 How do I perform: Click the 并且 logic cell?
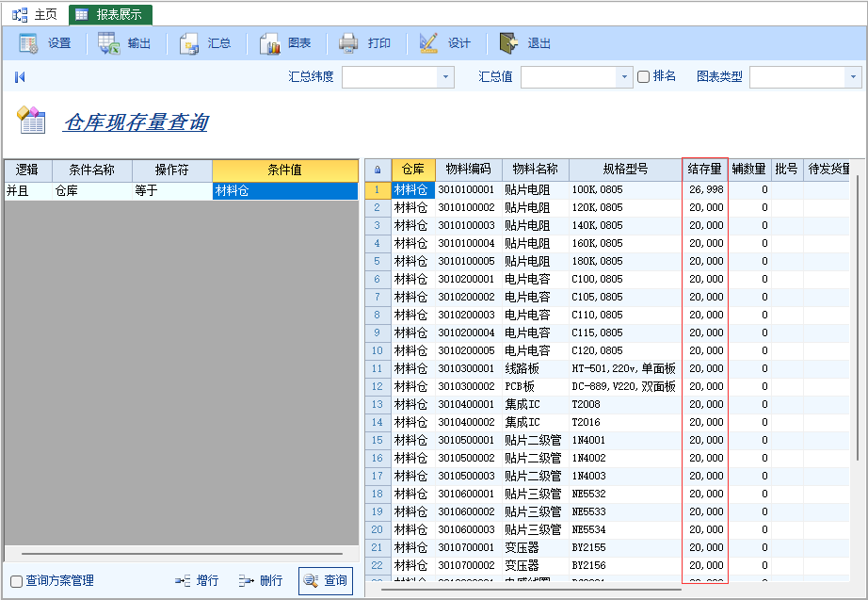click(x=27, y=191)
